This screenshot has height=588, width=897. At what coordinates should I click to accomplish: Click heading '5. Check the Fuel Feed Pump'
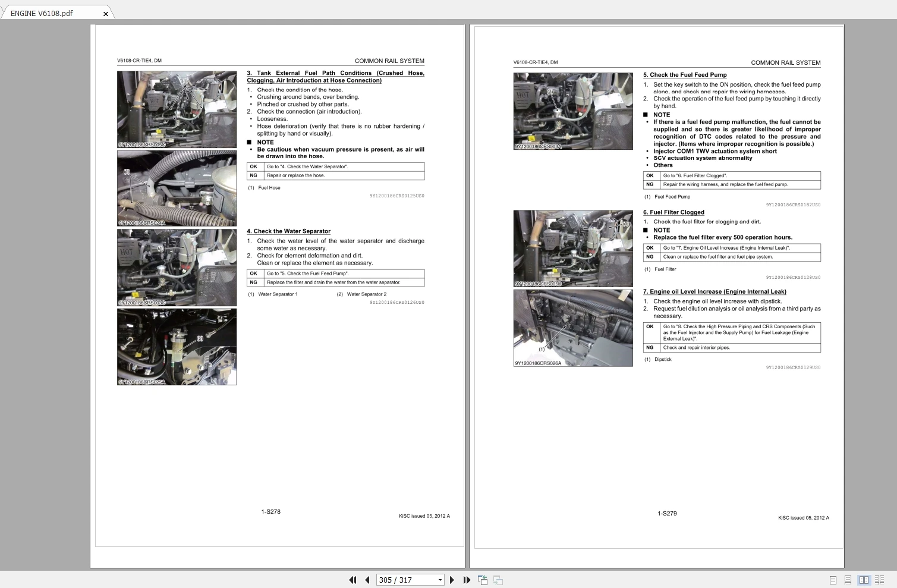(x=685, y=75)
